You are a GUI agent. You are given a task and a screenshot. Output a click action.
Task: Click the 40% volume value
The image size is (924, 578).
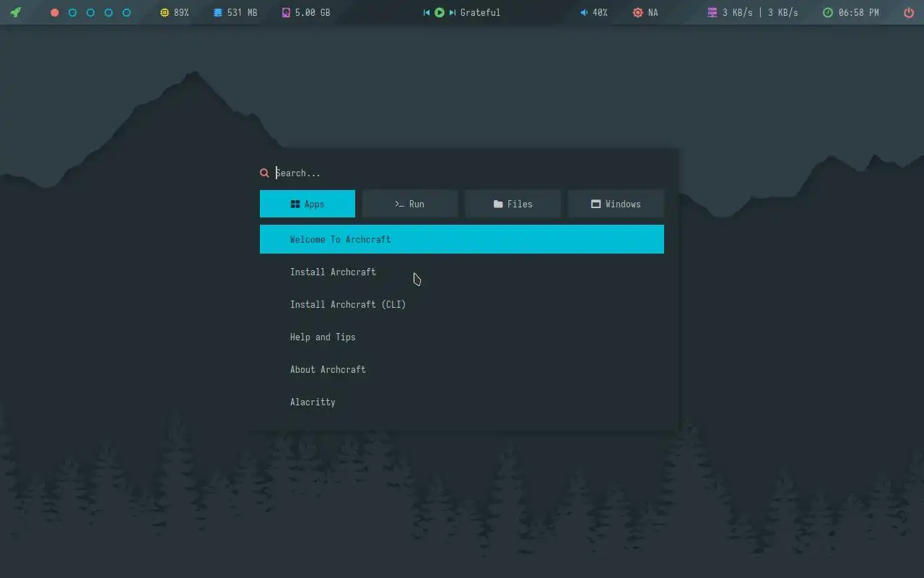600,12
